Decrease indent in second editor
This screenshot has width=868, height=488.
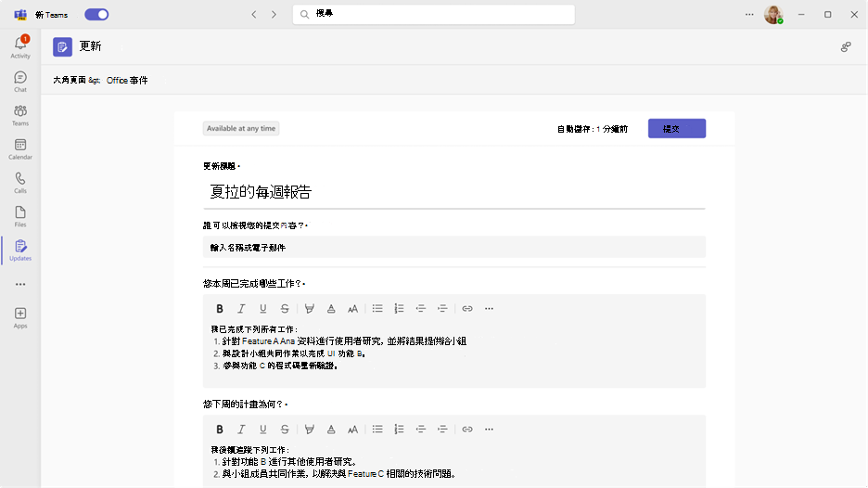(x=421, y=430)
